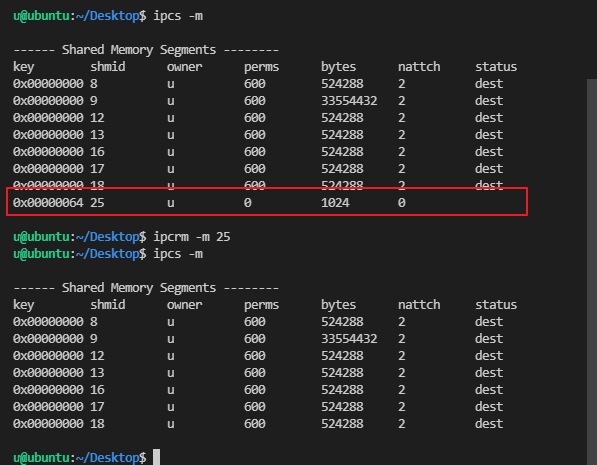Click shmid 8 in the listing before ipcrm
This screenshot has width=597, height=465.
click(x=94, y=84)
